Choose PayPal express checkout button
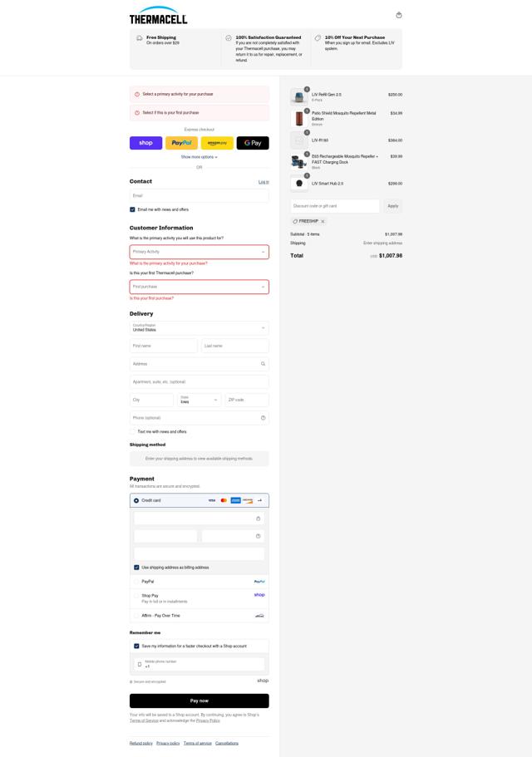This screenshot has width=532, height=757. pos(181,143)
